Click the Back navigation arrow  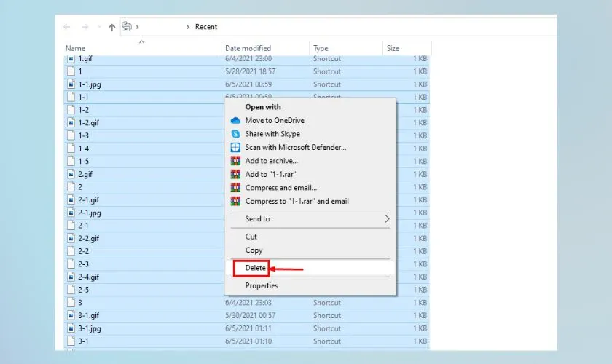click(x=67, y=27)
